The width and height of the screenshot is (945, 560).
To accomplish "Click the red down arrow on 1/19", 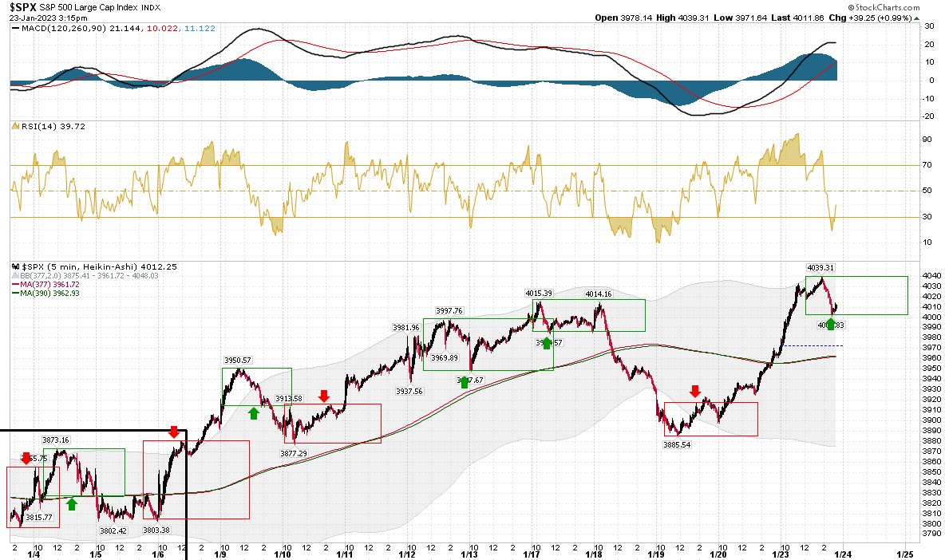I will [x=695, y=392].
